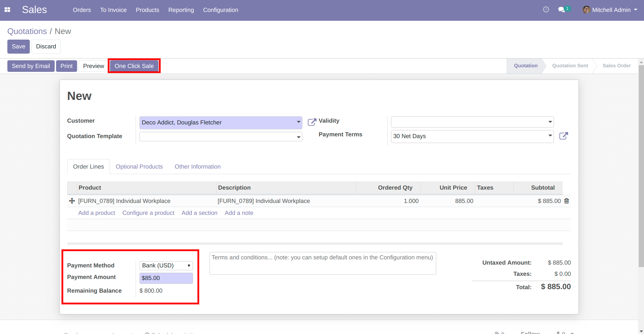Image resolution: width=644 pixels, height=334 pixels.
Task: Save the new quotation
Action: 18,47
